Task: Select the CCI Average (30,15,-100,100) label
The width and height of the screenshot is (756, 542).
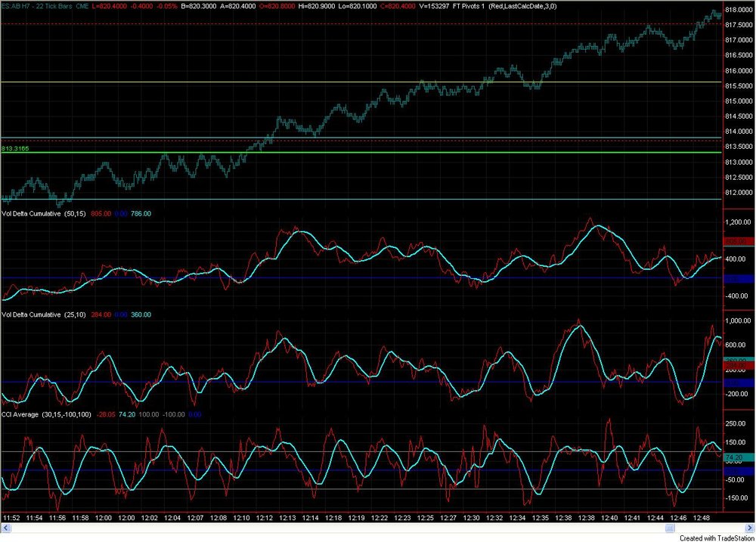Action: [46, 414]
